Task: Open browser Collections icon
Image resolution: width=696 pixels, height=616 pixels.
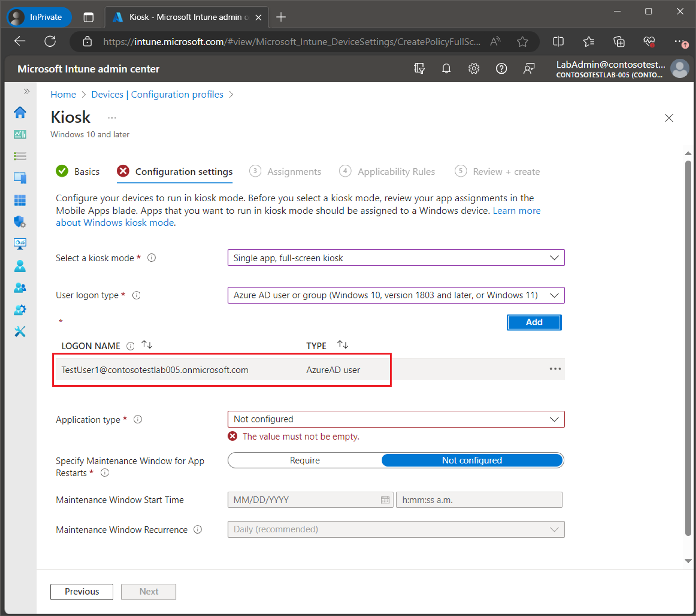Action: [619, 41]
